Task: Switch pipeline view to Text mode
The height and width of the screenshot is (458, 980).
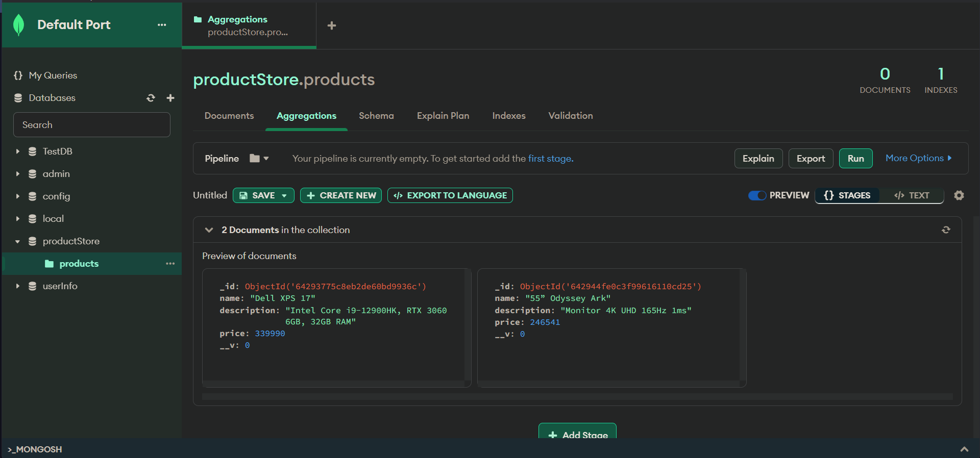Action: pyautogui.click(x=912, y=195)
